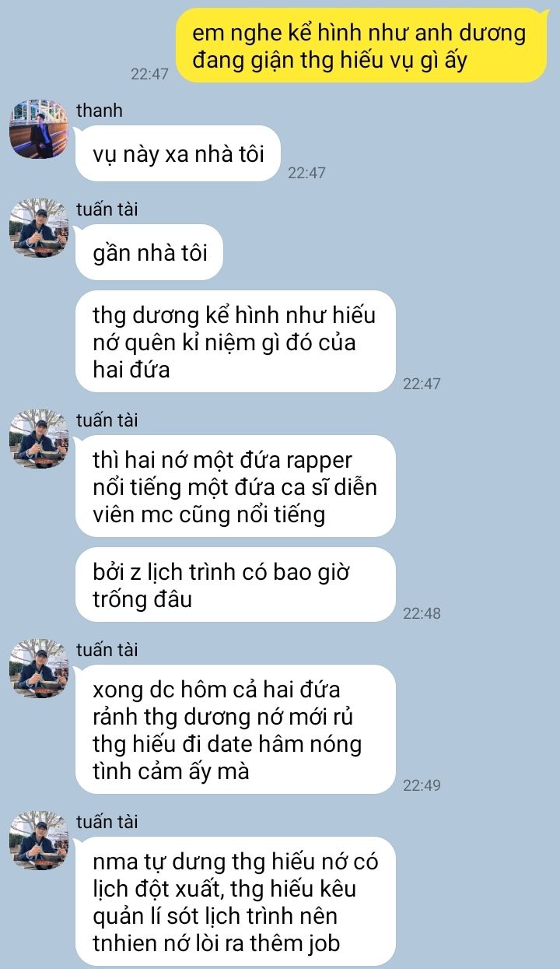The width and height of the screenshot is (560, 969).
Task: Tap tuấn tài's avatar beside 'xong dc hôm'
Action: coord(39,668)
